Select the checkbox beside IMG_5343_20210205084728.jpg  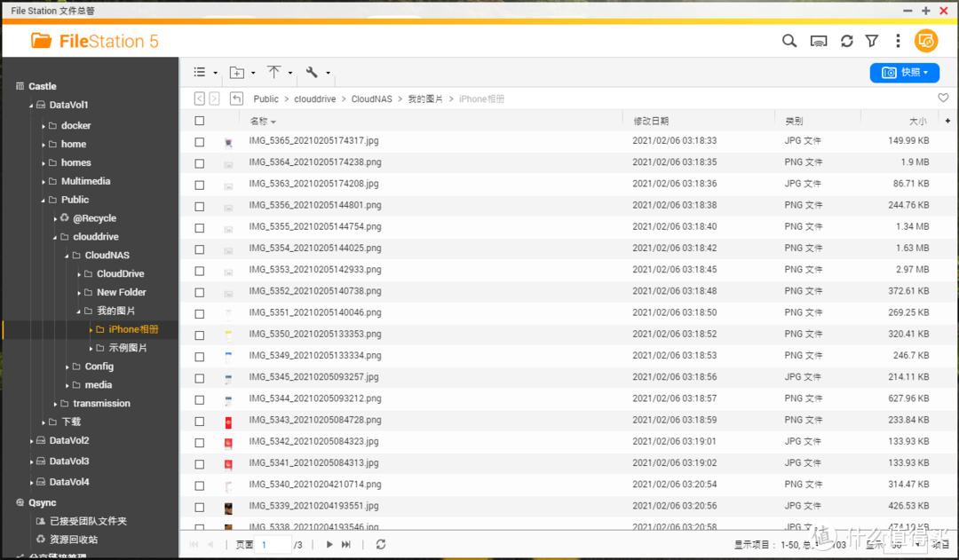click(199, 420)
